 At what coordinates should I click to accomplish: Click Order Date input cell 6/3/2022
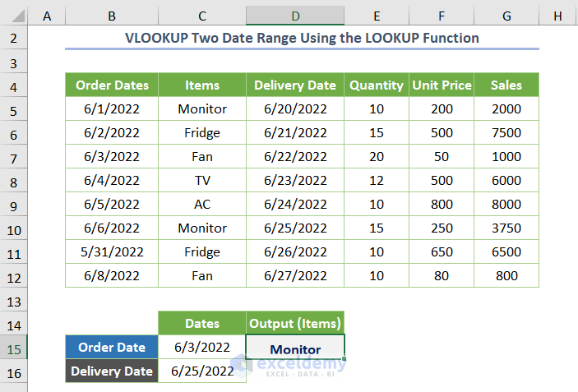pos(202,347)
